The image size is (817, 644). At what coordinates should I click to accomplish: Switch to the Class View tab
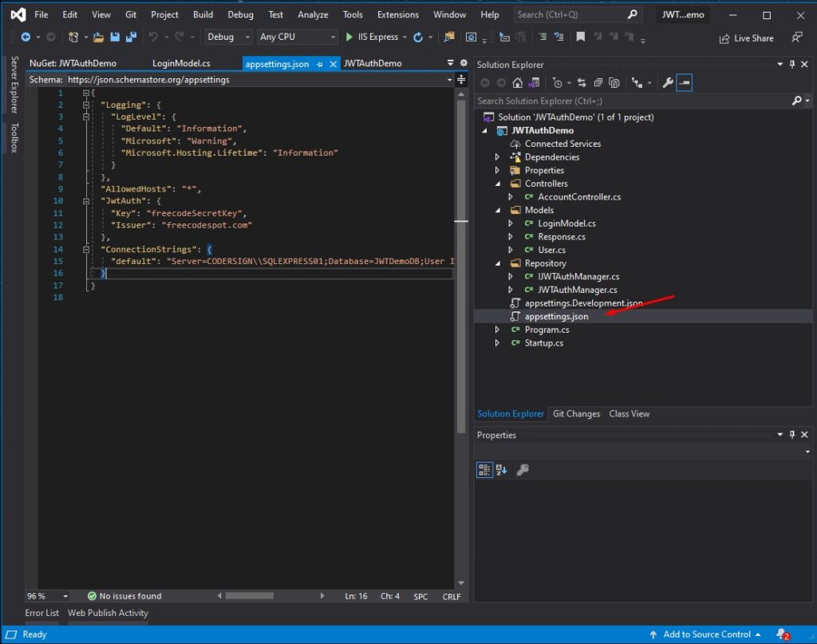[629, 413]
